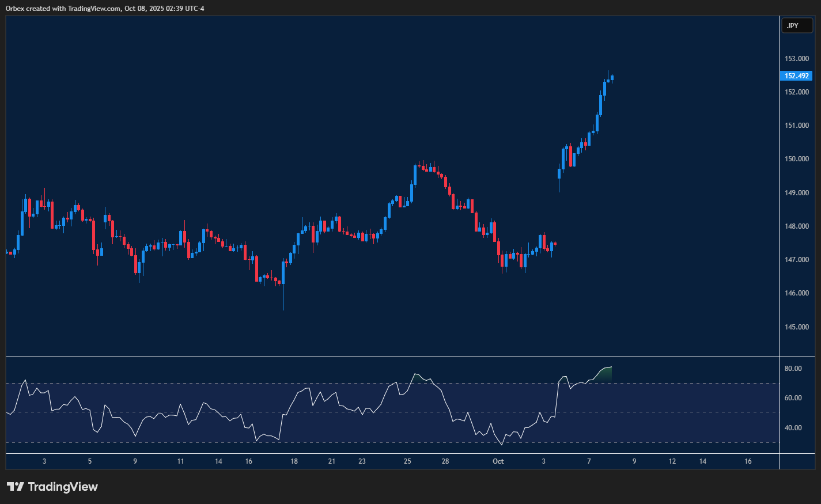Select the 7 date label on time axis
The image size is (821, 504).
[589, 461]
